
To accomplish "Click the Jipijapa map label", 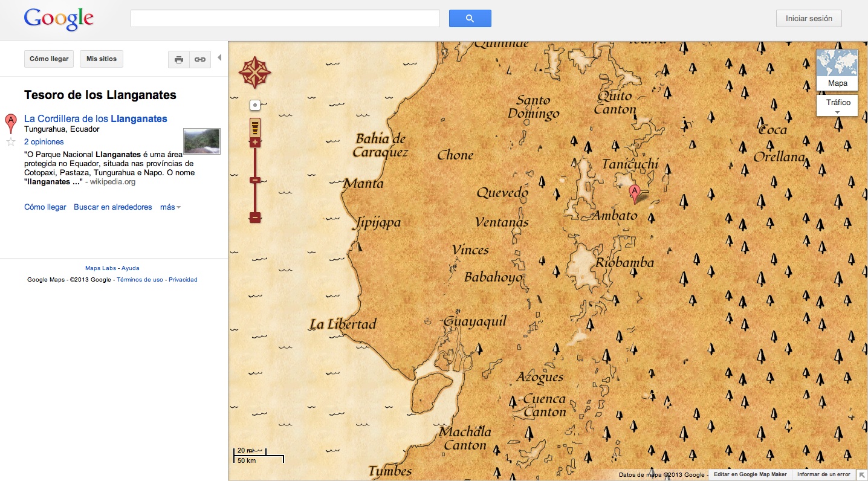I will coord(377,224).
